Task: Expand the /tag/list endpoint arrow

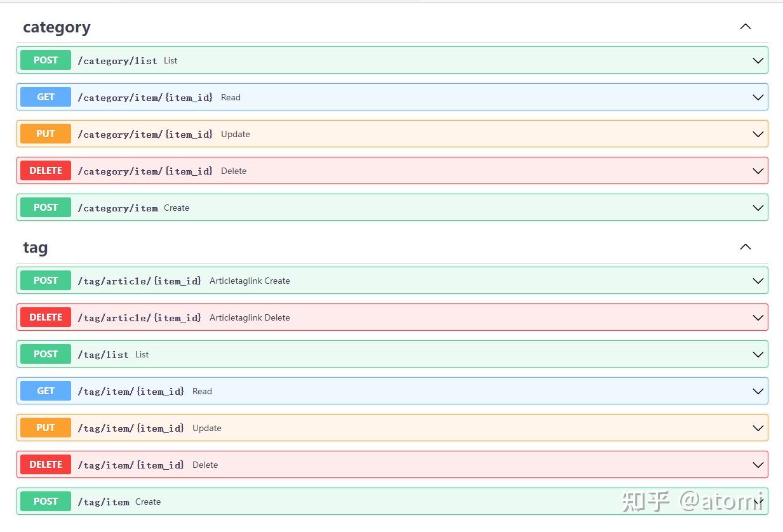Action: [x=757, y=354]
